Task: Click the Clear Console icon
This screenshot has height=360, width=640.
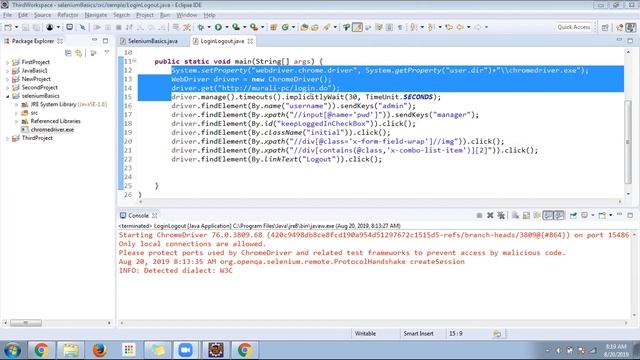Action: pyautogui.click(x=516, y=216)
